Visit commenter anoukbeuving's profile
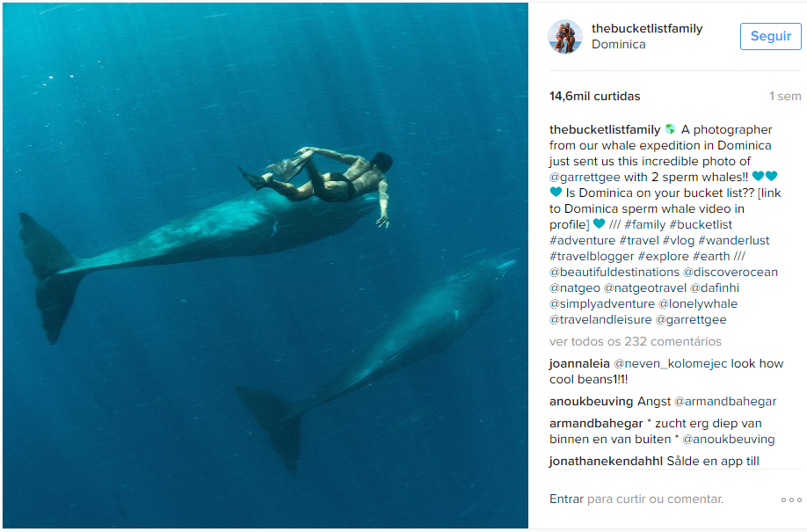 [591, 401]
